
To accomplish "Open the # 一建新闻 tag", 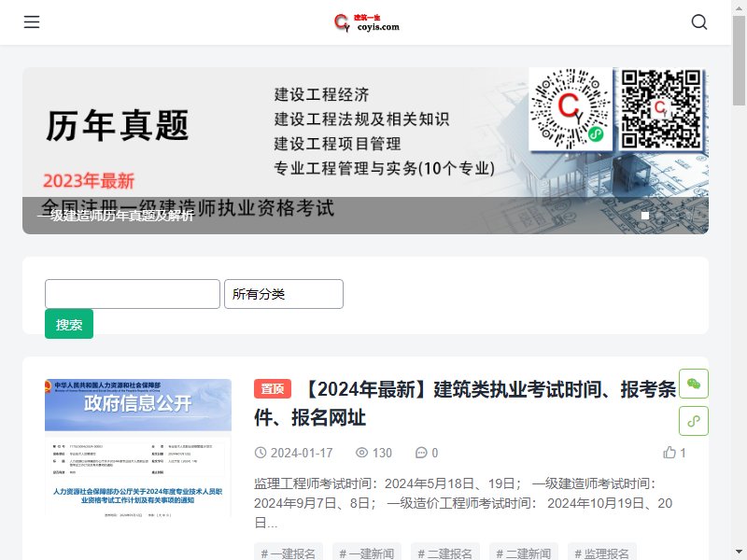I will point(367,553).
